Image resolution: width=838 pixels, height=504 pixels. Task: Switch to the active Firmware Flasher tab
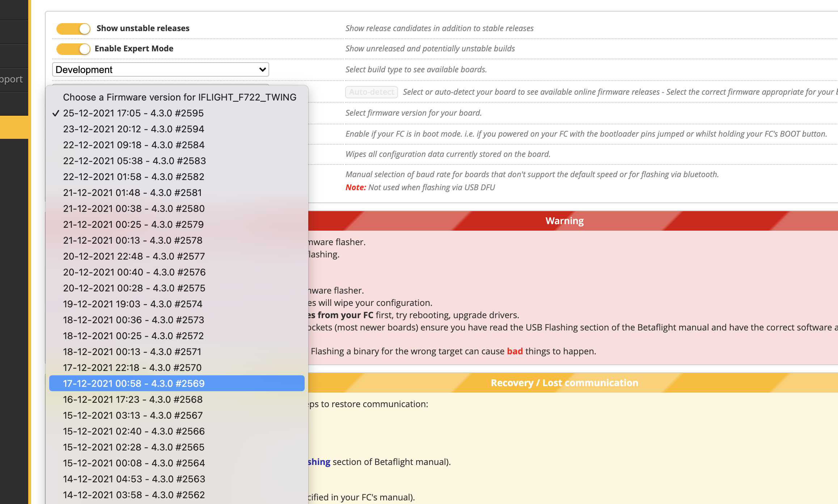[x=14, y=127]
